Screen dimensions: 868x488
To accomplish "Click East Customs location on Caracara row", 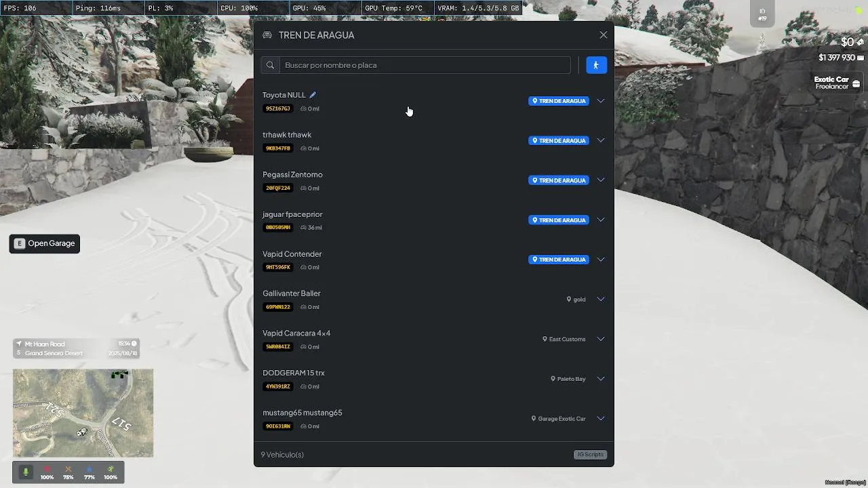I will point(564,339).
